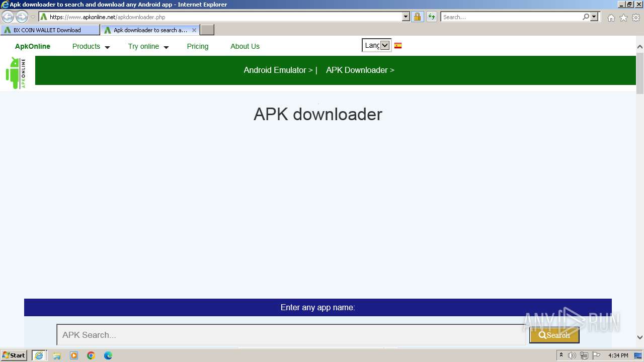Refresh the page with the reload icon

(432, 17)
